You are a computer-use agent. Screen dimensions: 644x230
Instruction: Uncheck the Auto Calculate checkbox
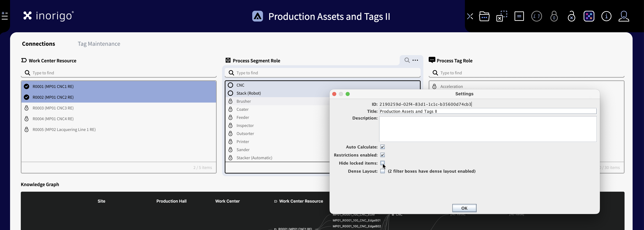[x=383, y=147]
